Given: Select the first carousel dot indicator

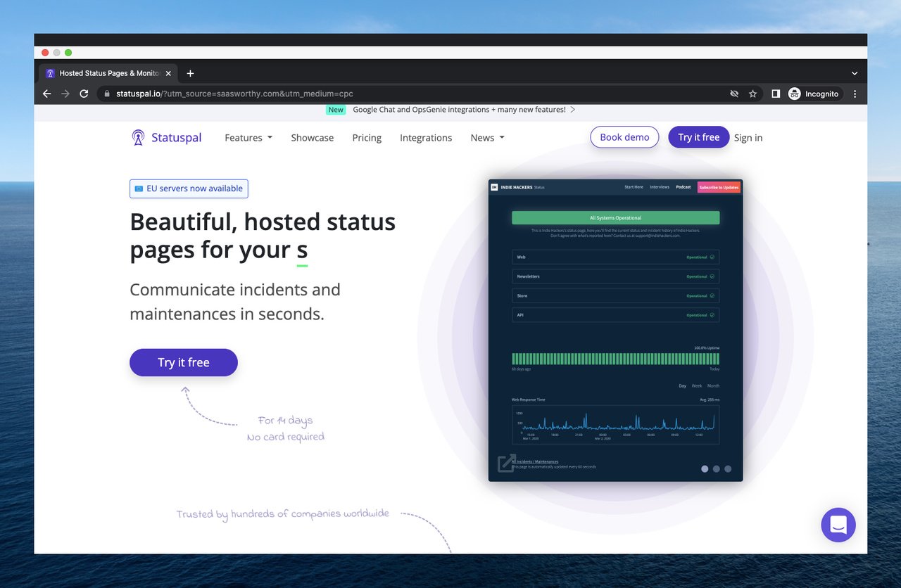Looking at the screenshot, I should pos(705,469).
